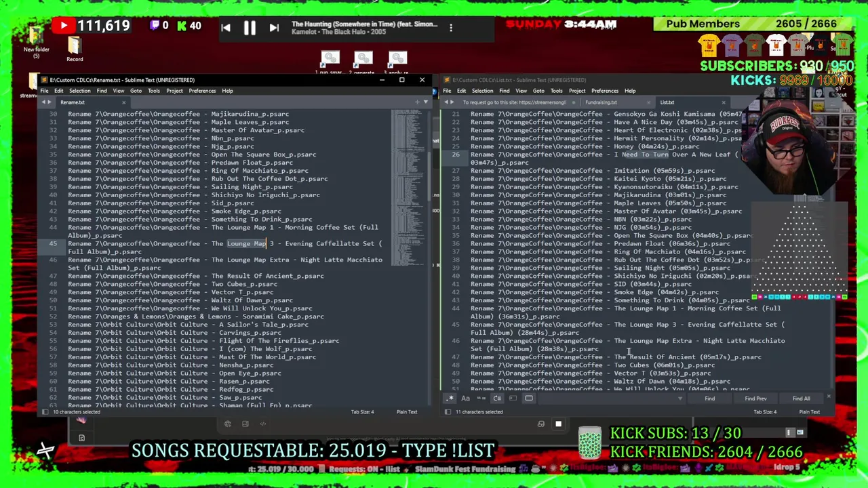Click the YouTube logo icon
Screen dimensions: 868x488
tap(64, 26)
